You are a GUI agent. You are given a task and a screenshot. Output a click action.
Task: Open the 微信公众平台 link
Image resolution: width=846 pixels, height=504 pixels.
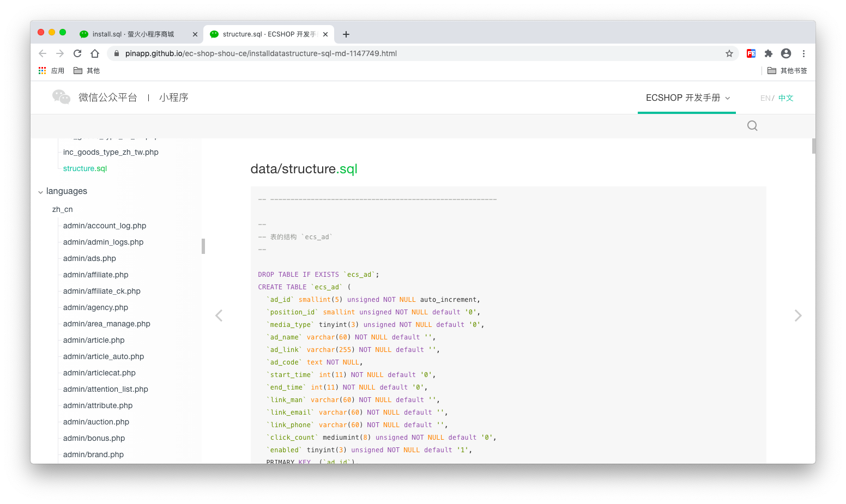click(x=108, y=98)
